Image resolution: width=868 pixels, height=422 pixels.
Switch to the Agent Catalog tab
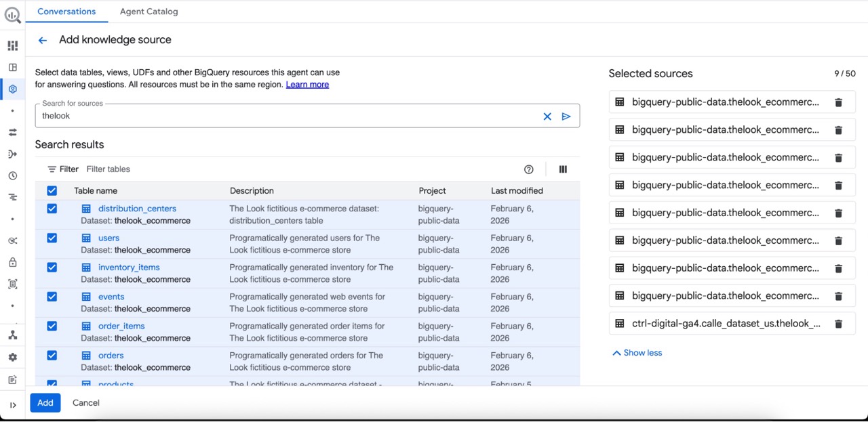pos(149,12)
